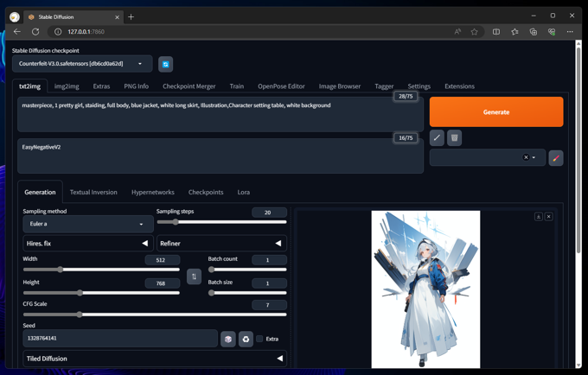Screen dimensions: 588x375
Task: Open the browser collections panel
Action: [533, 32]
